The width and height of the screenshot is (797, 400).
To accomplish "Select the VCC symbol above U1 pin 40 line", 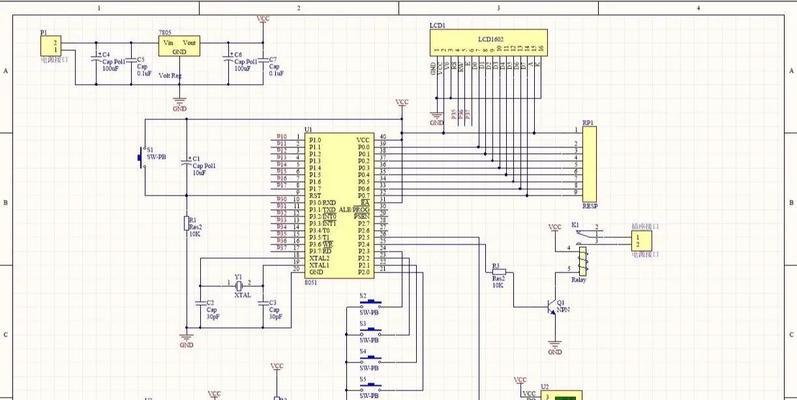I will (x=402, y=103).
